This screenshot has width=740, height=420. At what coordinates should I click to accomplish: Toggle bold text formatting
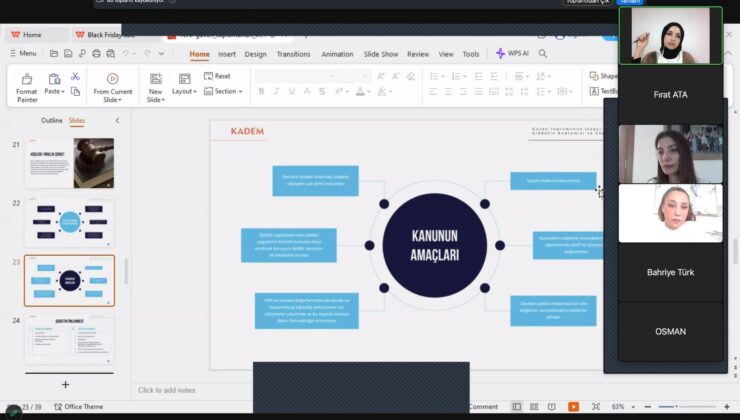261,91
